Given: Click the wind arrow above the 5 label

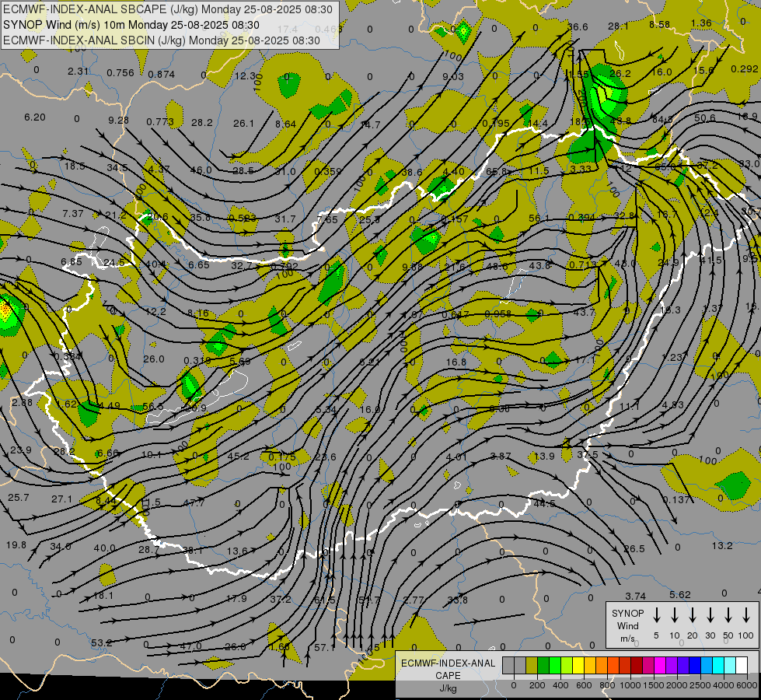Looking at the screenshot, I should point(656,615).
